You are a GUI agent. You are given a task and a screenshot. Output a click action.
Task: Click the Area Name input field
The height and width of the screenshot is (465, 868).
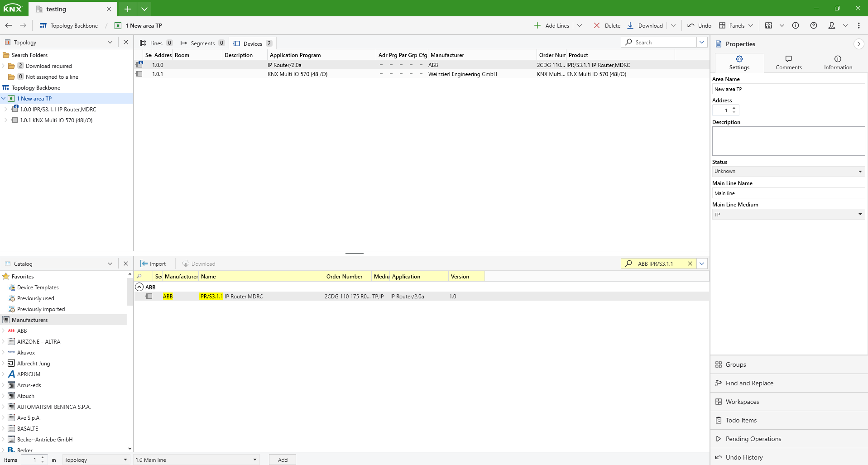788,89
